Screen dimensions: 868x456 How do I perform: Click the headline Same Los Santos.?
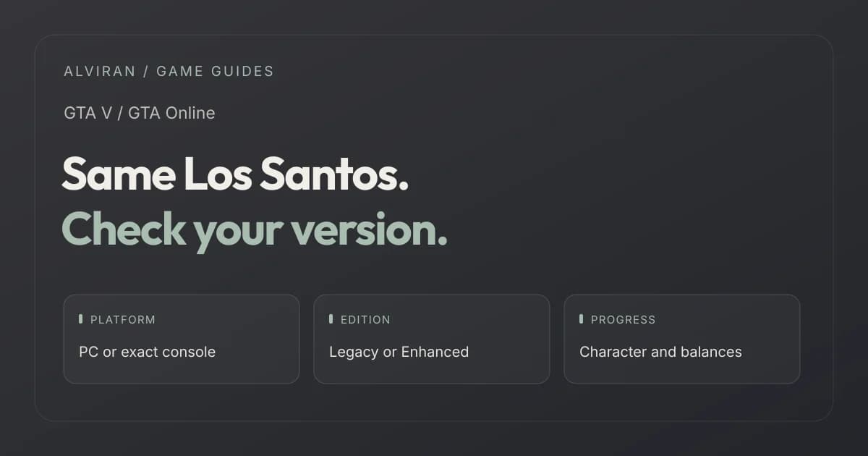[236, 174]
